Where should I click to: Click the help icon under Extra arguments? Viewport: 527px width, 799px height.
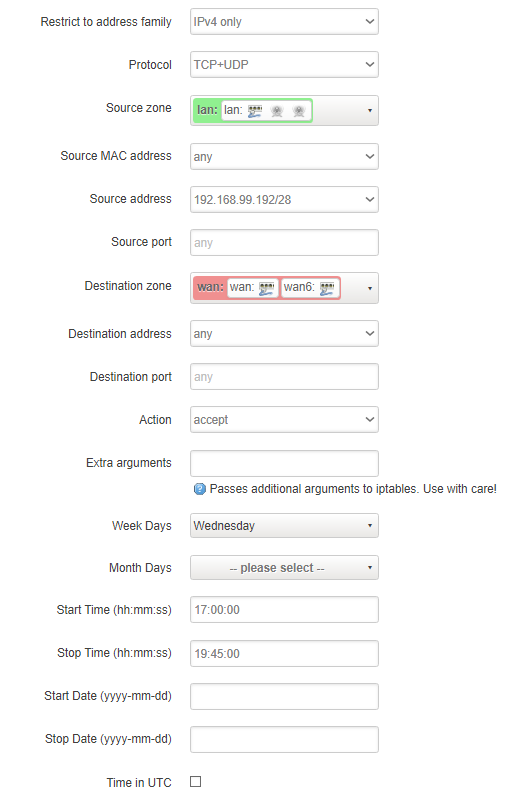200,489
